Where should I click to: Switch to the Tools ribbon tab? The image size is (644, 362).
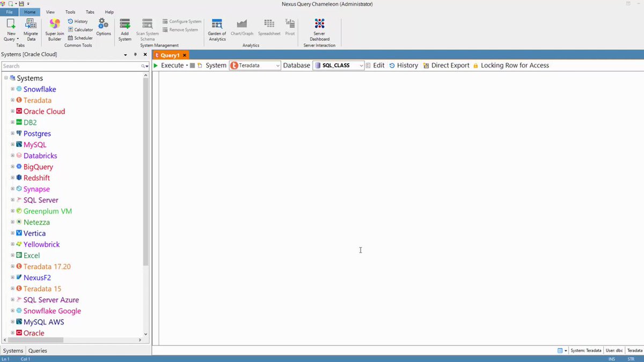tap(70, 12)
